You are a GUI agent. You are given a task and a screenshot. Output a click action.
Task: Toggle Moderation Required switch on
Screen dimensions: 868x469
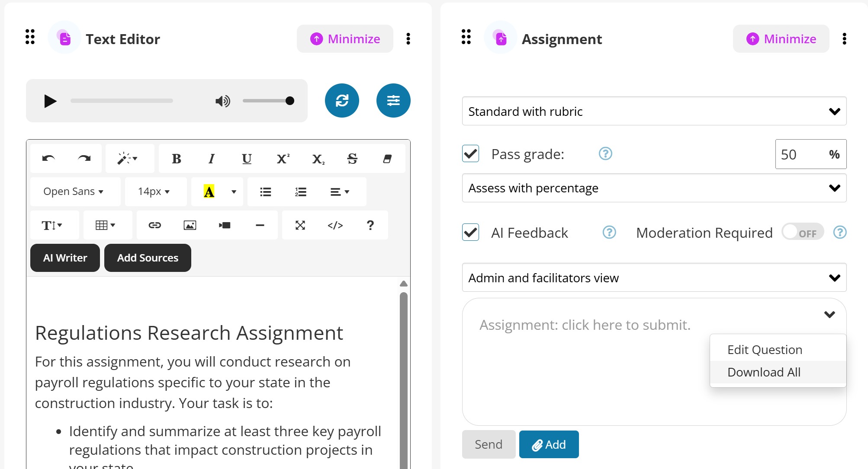point(802,233)
